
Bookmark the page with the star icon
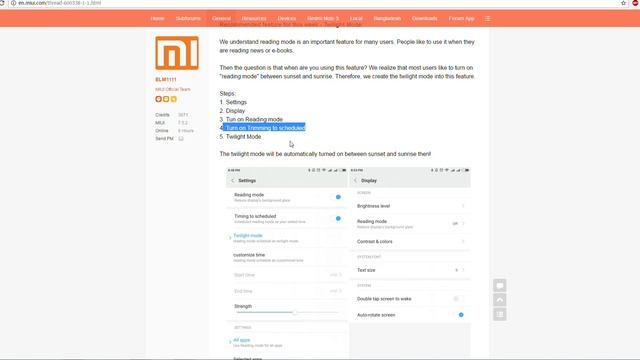[x=623, y=3]
